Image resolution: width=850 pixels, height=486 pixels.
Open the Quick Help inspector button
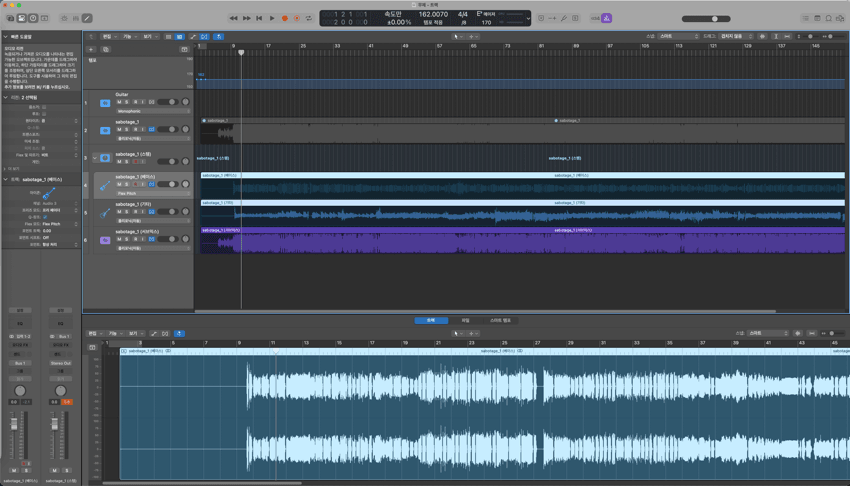coord(33,18)
